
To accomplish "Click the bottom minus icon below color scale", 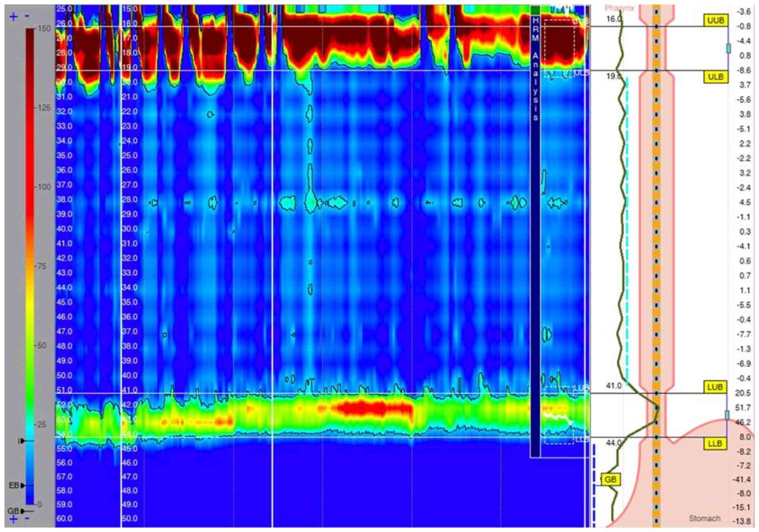I will point(27,518).
